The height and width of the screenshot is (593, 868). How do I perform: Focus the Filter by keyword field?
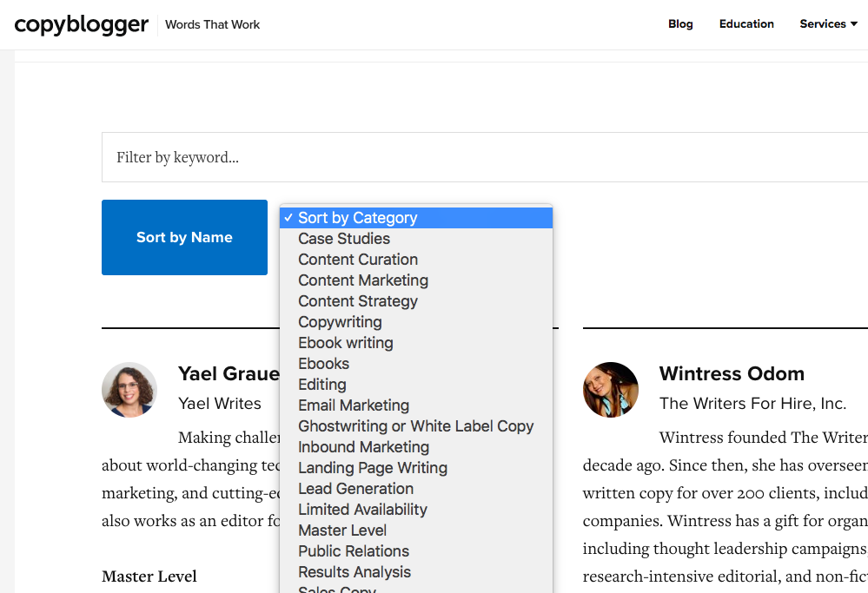coord(487,157)
